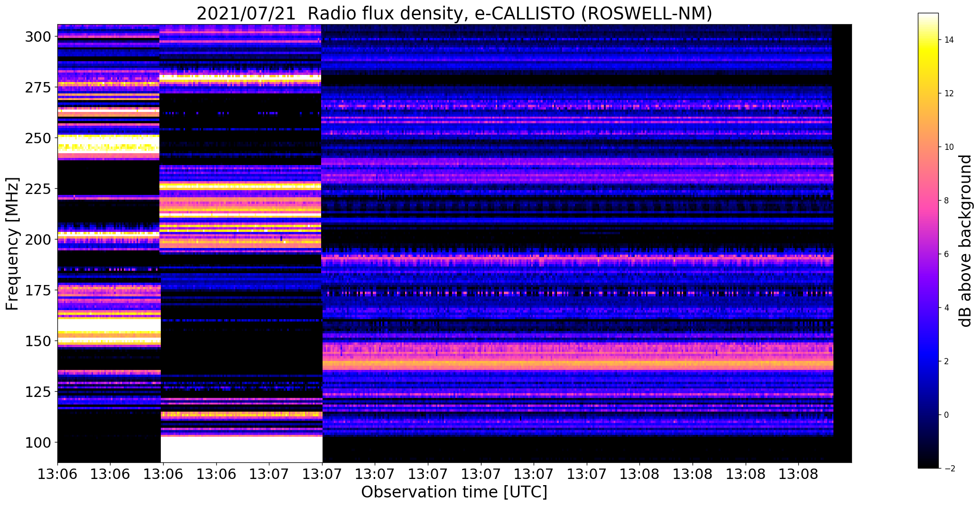Click the colorbar tick value −2
This screenshot has width=980, height=506.
click(x=949, y=469)
